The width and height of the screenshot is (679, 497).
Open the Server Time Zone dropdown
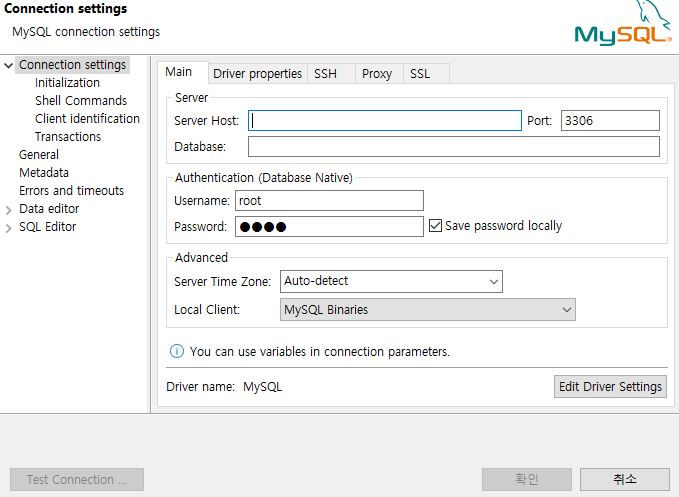click(391, 281)
